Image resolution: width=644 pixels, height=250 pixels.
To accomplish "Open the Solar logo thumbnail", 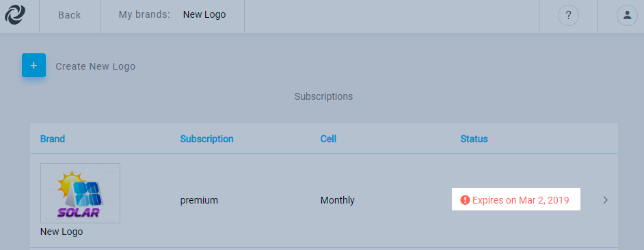I will (80, 193).
